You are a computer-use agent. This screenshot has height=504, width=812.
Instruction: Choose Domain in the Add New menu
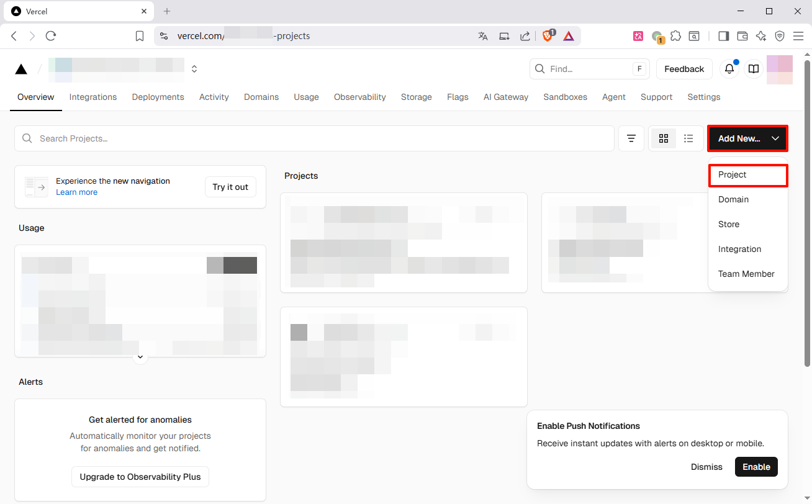tap(733, 199)
